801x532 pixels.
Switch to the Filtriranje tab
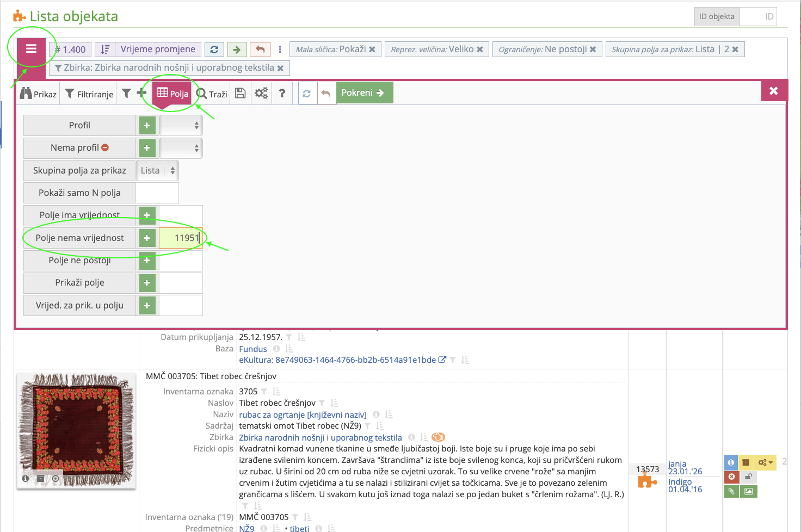(x=89, y=93)
